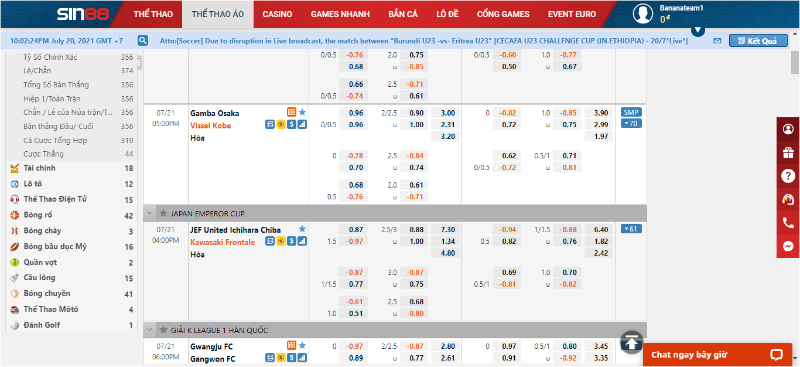Toggle favorite star for JEF United Ichihara Chiba
Viewport: 800px width, 367px height.
(x=302, y=229)
